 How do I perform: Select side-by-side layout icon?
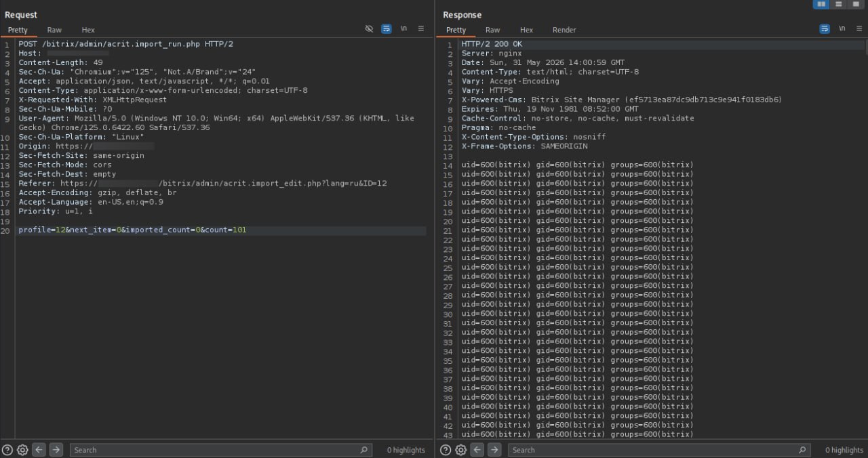pos(822,4)
